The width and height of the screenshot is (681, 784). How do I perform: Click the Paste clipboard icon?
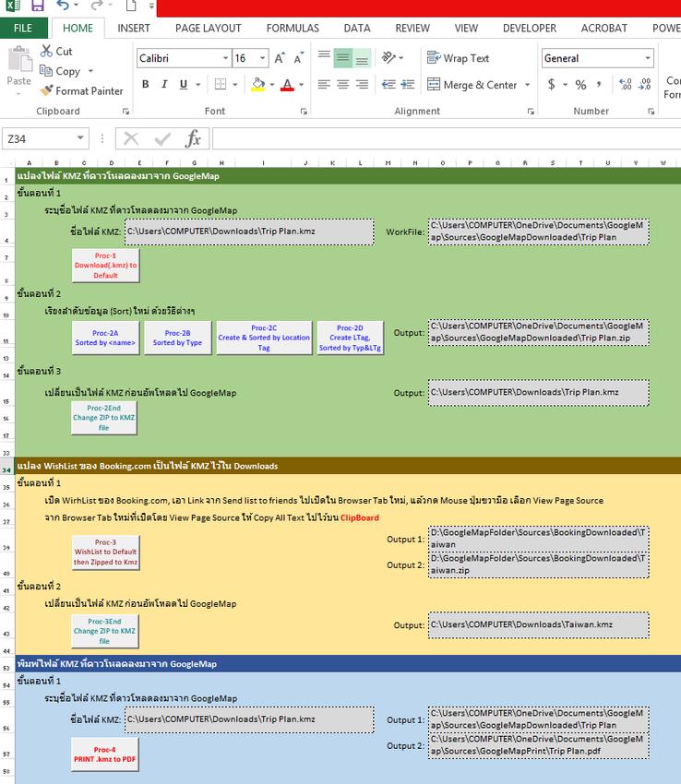tap(19, 60)
